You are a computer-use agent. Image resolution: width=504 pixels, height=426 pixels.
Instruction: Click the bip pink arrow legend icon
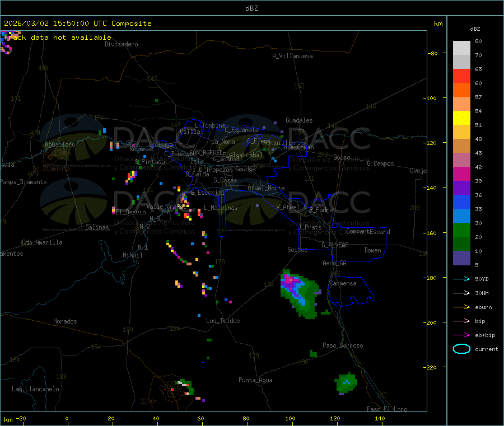click(x=461, y=321)
